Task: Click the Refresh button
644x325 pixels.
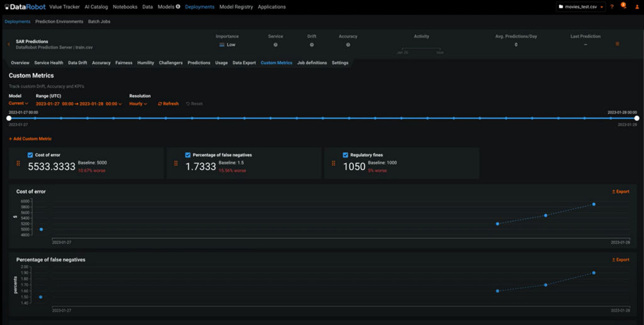Action: tap(168, 103)
